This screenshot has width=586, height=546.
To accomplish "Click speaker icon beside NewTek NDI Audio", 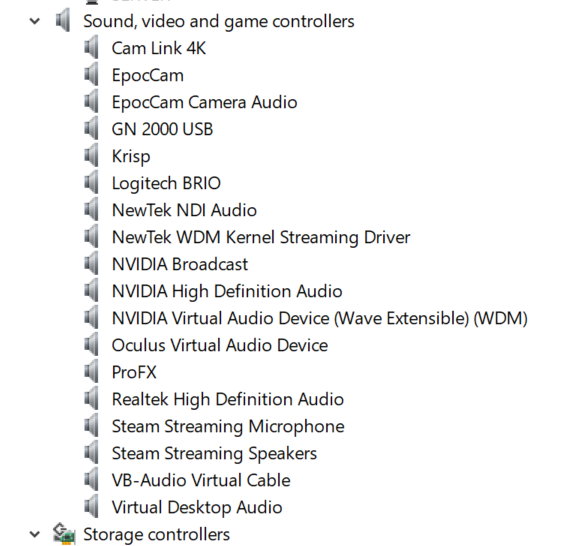I will pyautogui.click(x=92, y=209).
